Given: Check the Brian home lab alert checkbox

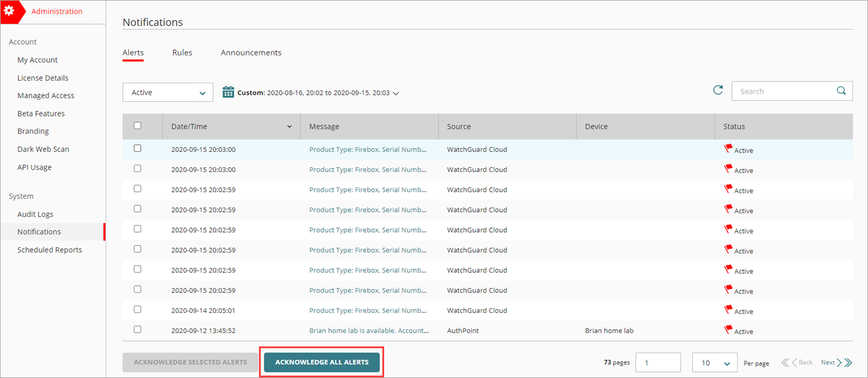Looking at the screenshot, I should coord(137,329).
